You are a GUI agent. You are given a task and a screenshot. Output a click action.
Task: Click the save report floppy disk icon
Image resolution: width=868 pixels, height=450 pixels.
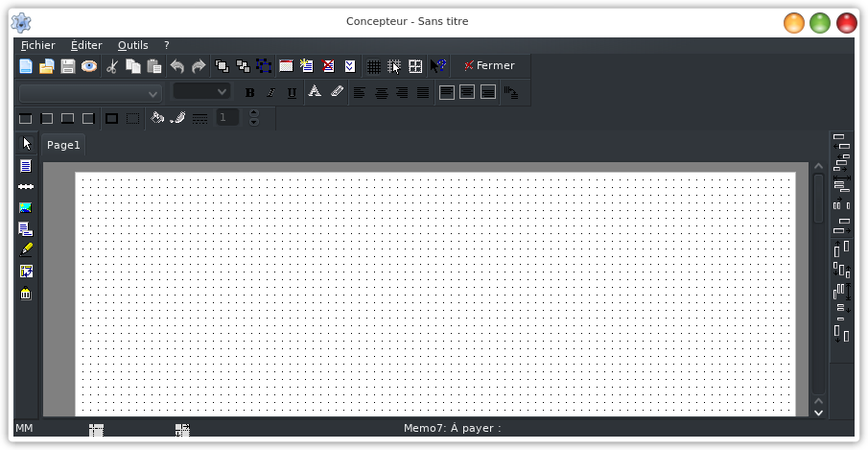pos(68,66)
